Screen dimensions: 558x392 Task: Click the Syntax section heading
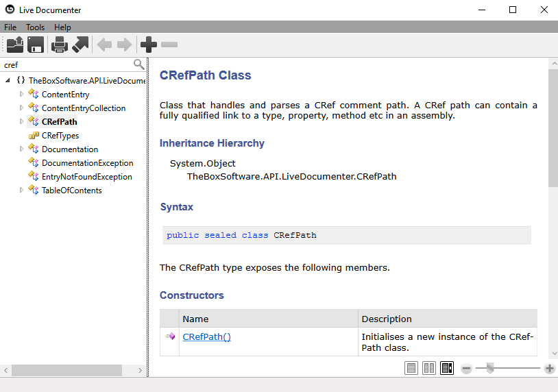176,207
